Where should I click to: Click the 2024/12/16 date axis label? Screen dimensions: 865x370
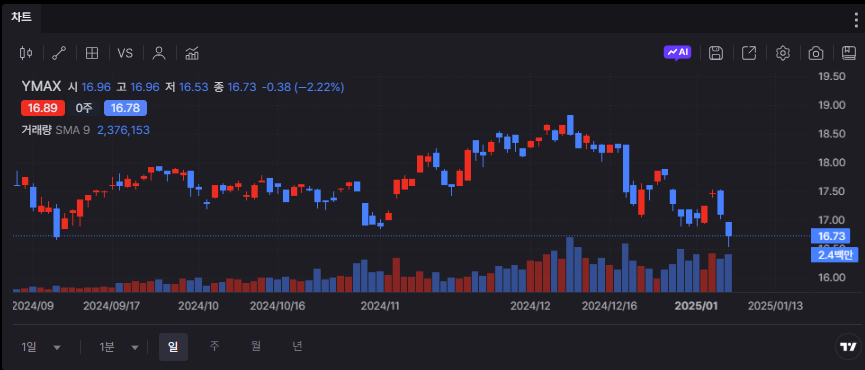[x=610, y=305]
